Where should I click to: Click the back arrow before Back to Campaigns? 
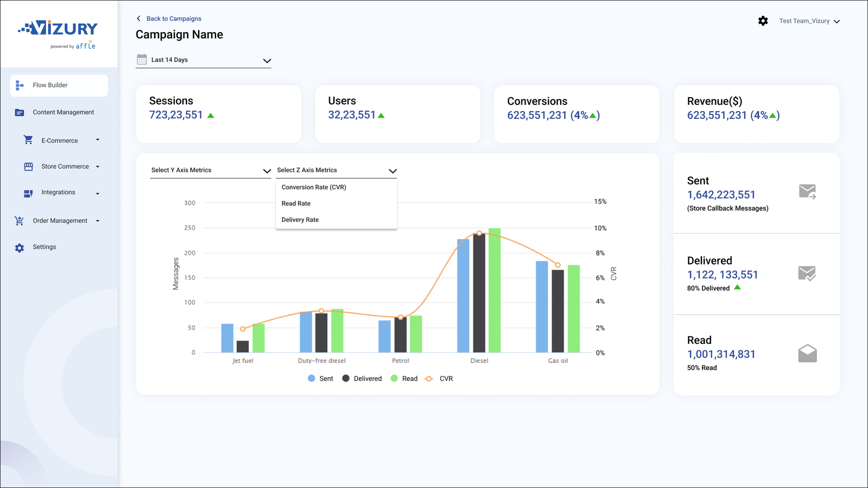(139, 19)
